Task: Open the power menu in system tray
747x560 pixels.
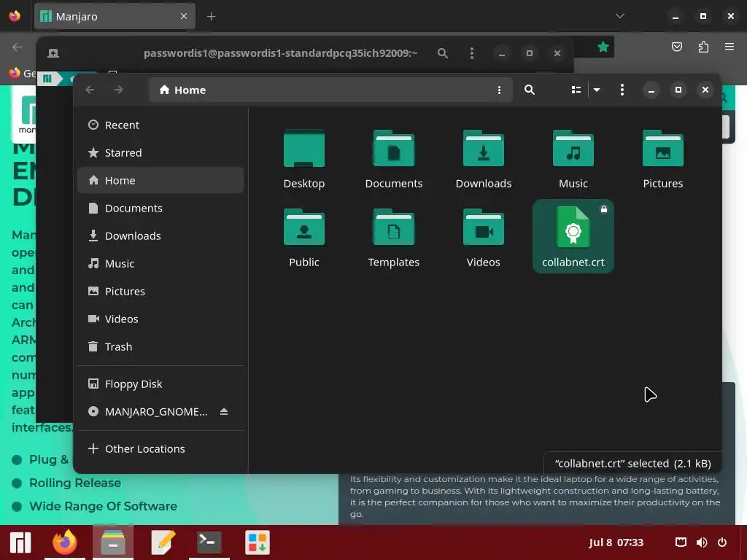Action: click(722, 542)
